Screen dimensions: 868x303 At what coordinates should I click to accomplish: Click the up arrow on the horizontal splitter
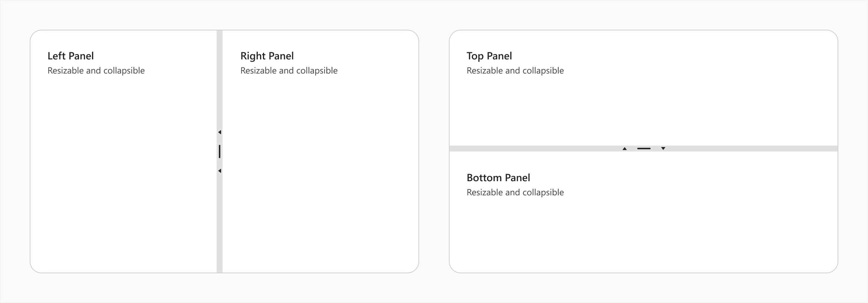pyautogui.click(x=625, y=149)
